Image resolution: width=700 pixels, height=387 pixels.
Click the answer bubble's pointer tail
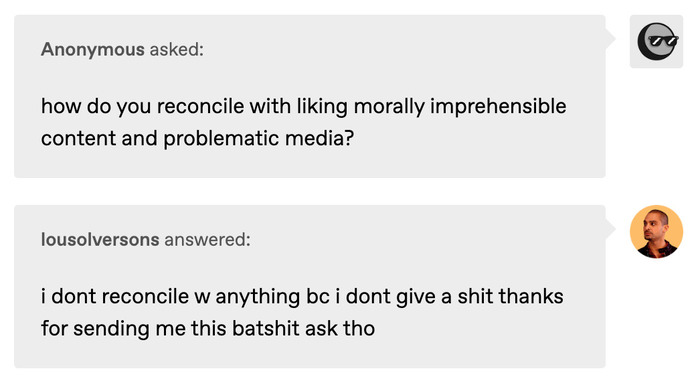(610, 229)
